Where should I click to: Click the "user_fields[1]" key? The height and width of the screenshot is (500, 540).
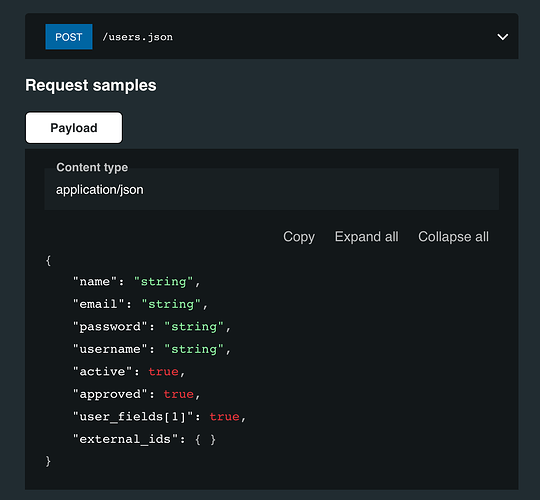point(133,417)
